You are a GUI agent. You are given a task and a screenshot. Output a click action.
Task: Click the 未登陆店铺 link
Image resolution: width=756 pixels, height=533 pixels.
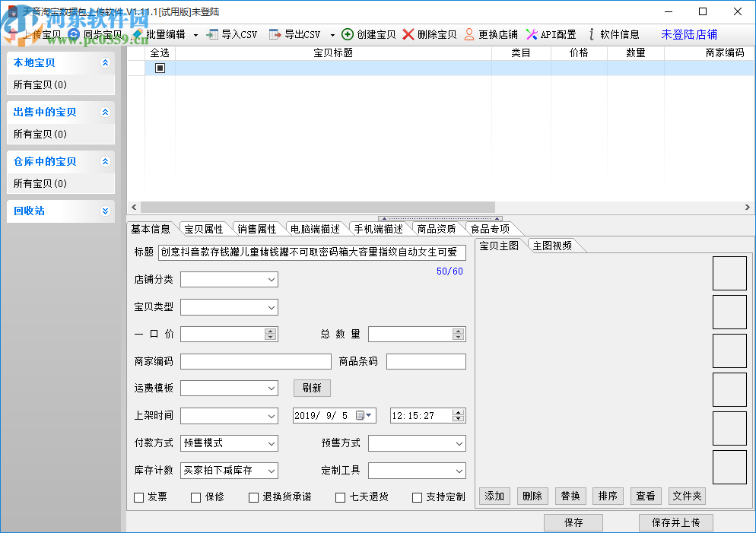689,35
